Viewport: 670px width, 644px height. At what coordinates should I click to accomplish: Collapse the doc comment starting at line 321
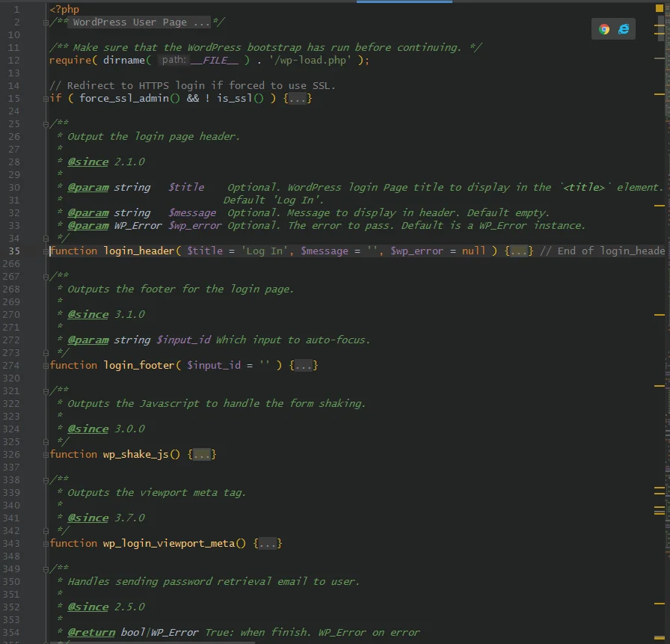(x=46, y=391)
